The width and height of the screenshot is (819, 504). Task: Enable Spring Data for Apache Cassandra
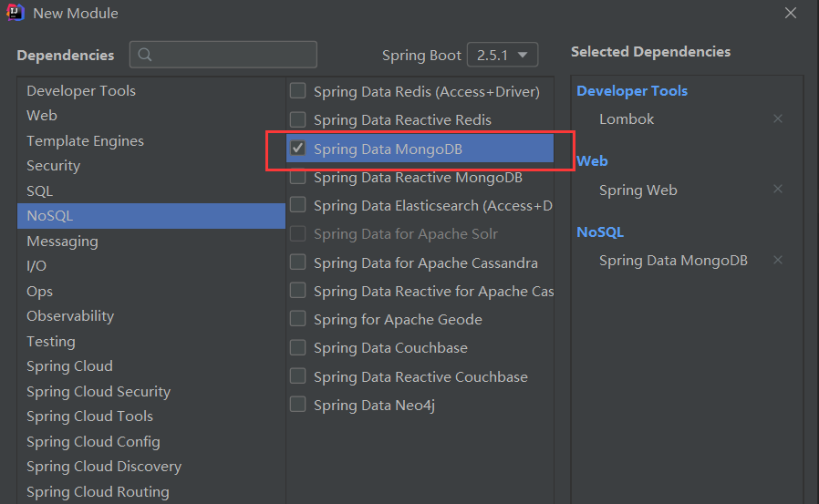297,262
